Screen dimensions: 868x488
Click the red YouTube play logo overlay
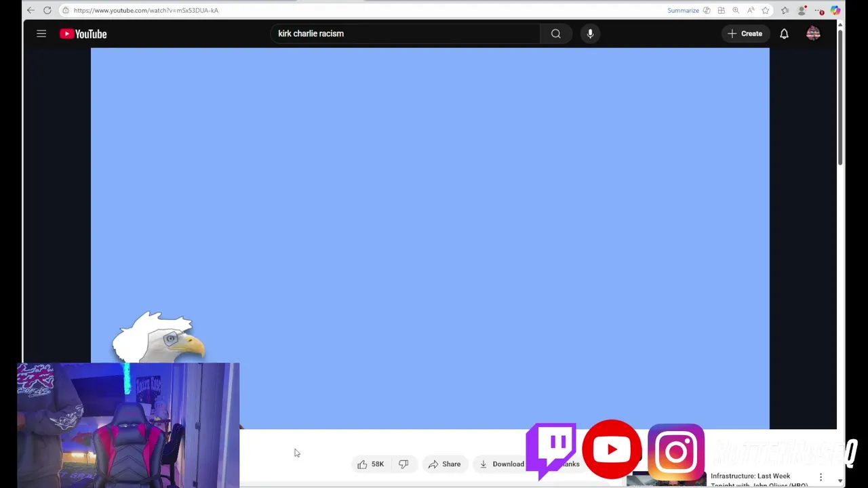(612, 449)
